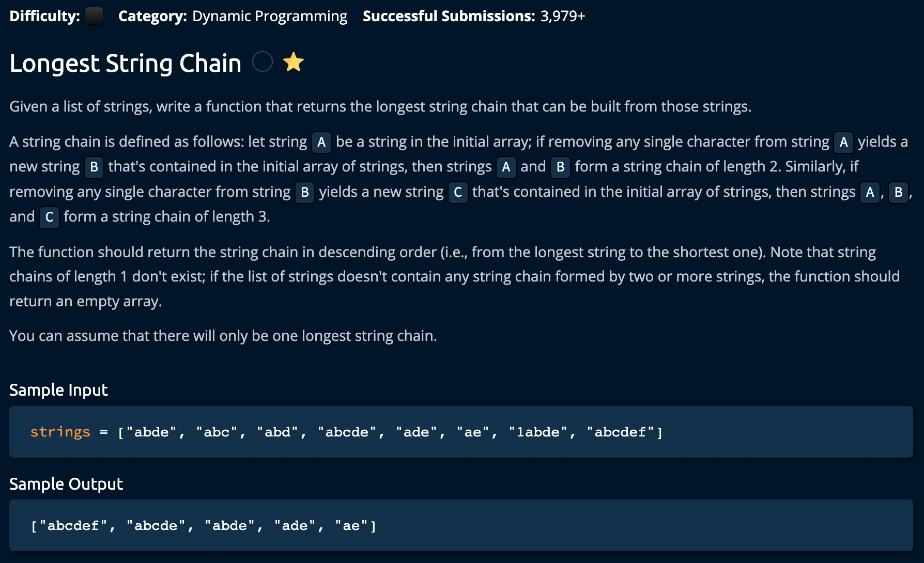Viewport: 924px width, 563px height.
Task: Click the orange "strings" variable name
Action: (x=60, y=432)
